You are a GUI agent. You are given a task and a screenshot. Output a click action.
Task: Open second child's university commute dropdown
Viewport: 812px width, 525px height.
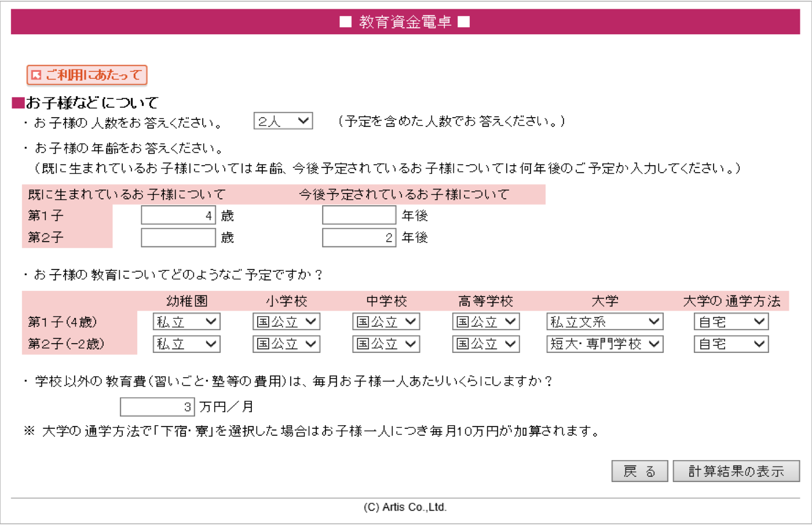click(731, 344)
